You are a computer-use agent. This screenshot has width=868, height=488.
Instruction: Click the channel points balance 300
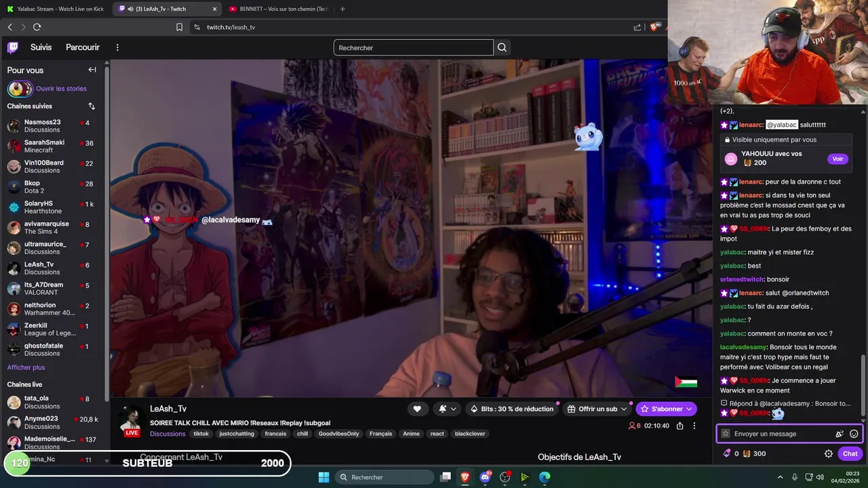(754, 453)
